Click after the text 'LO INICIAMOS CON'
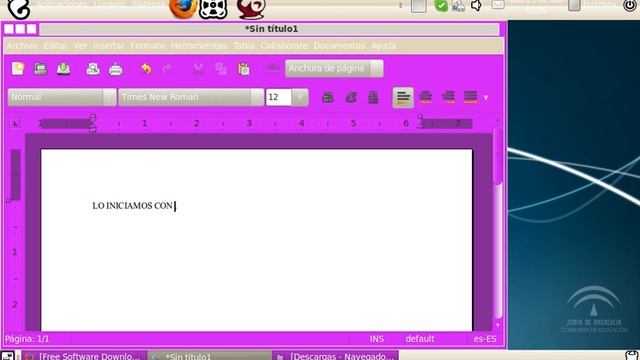The width and height of the screenshot is (640, 360). (175, 206)
